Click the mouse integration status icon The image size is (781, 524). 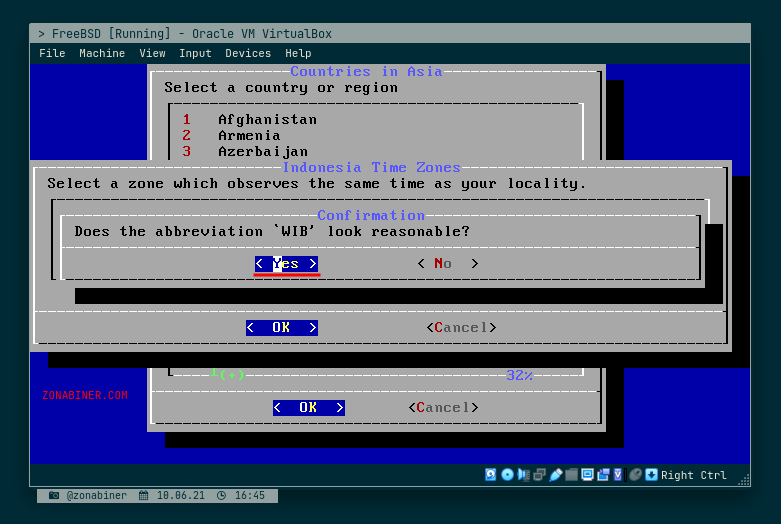coord(636,475)
